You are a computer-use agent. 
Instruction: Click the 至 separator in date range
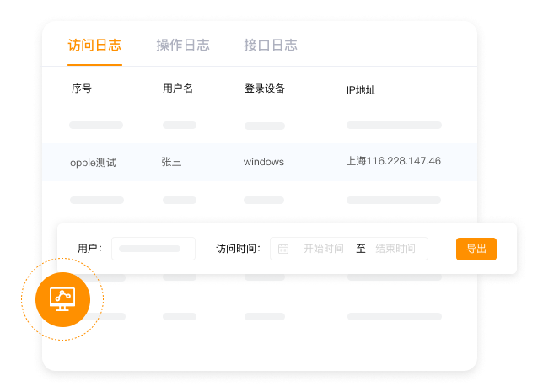(x=360, y=249)
